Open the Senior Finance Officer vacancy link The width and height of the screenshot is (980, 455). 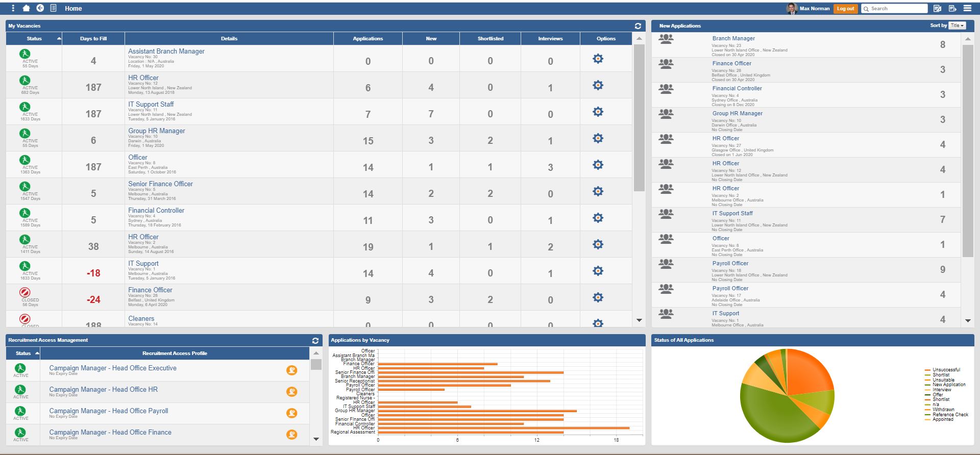(160, 184)
